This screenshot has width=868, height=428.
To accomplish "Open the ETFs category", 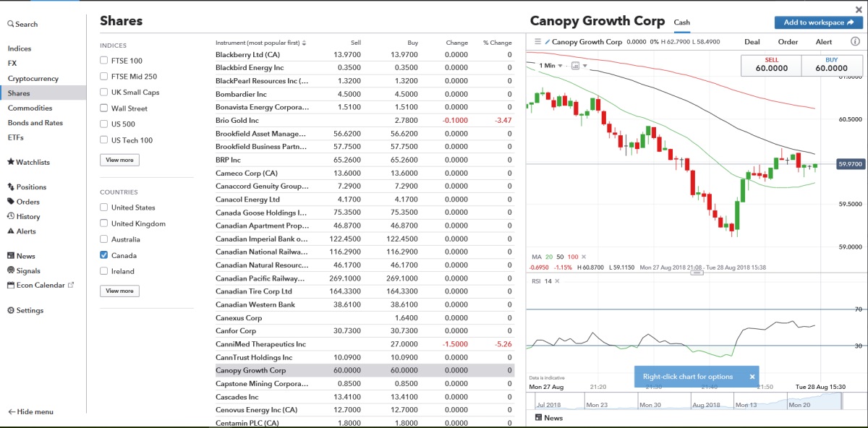I will coord(16,137).
